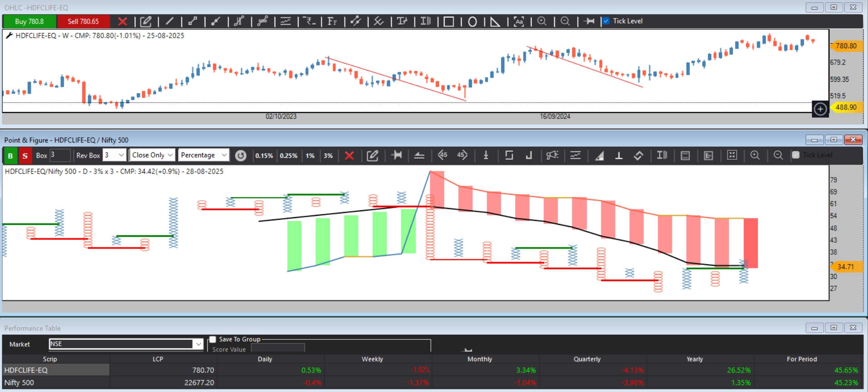868x392 pixels.
Task: Click the refresh icon in Point & Figure toolbar
Action: point(241,156)
